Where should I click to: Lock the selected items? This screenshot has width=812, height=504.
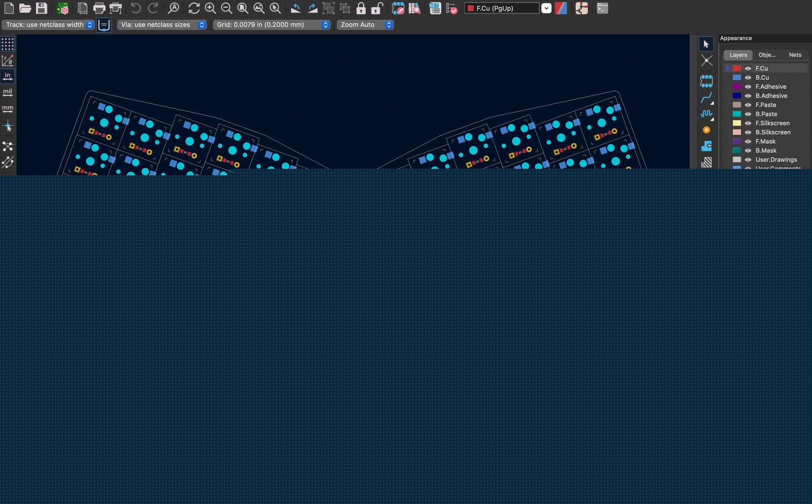361,8
